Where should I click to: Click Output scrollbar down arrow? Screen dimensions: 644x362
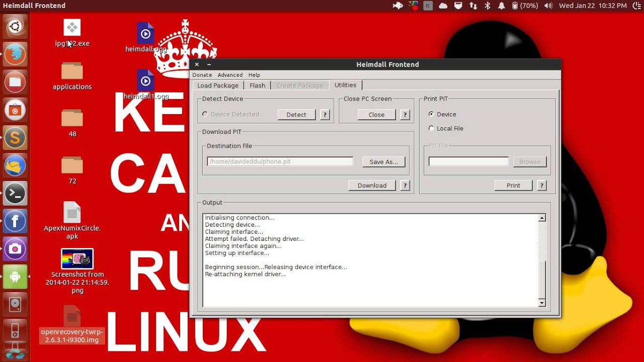tap(542, 303)
